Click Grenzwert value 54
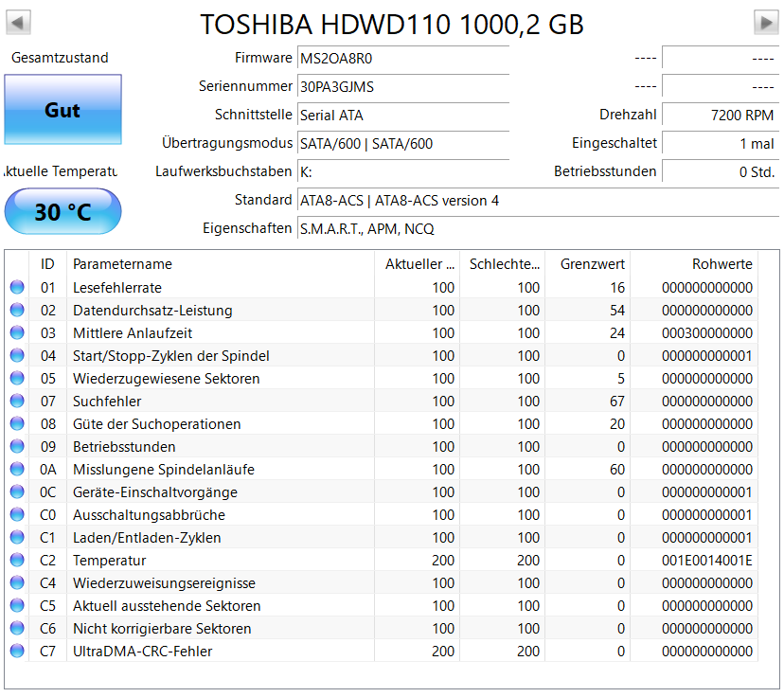784x697 pixels. [617, 311]
